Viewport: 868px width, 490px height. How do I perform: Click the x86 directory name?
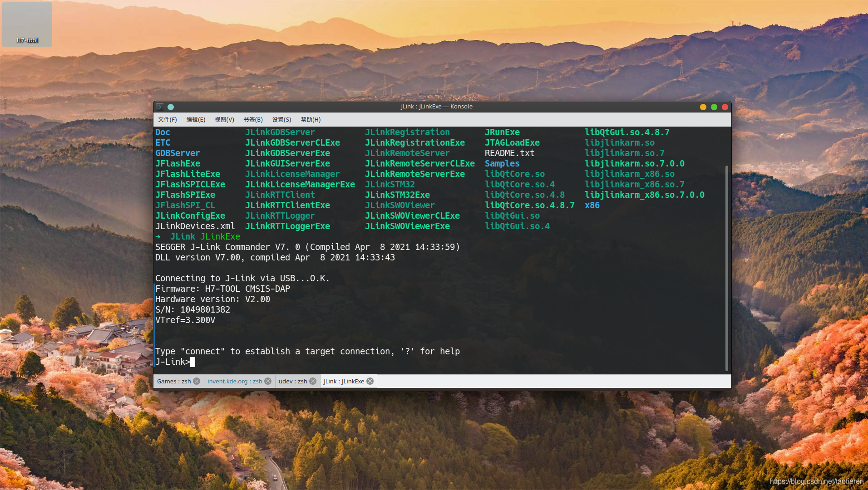[x=592, y=206]
